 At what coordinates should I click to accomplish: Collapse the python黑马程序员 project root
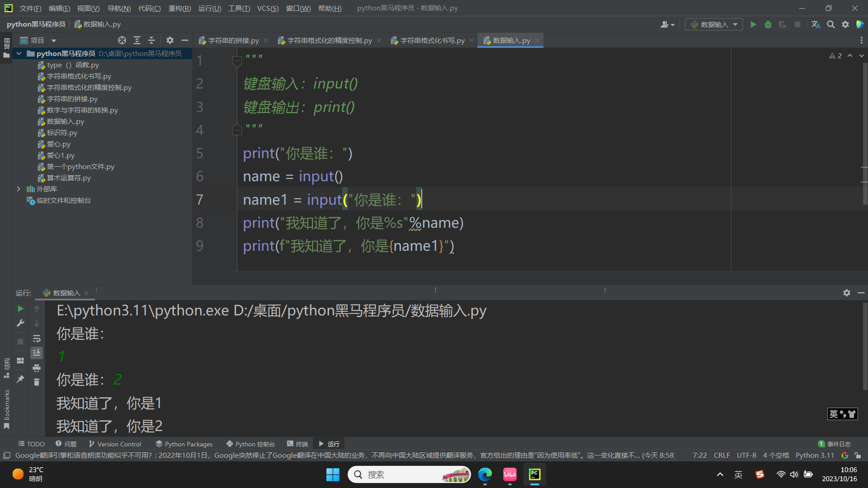click(19, 53)
